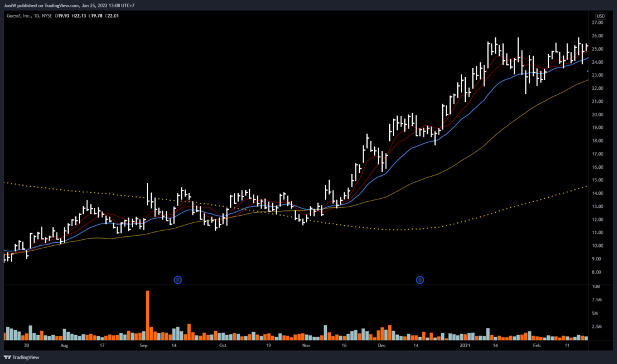Viewport: 617px width, 364px height.
Task: Select the Dec label on the time axis
Action: (x=382, y=347)
